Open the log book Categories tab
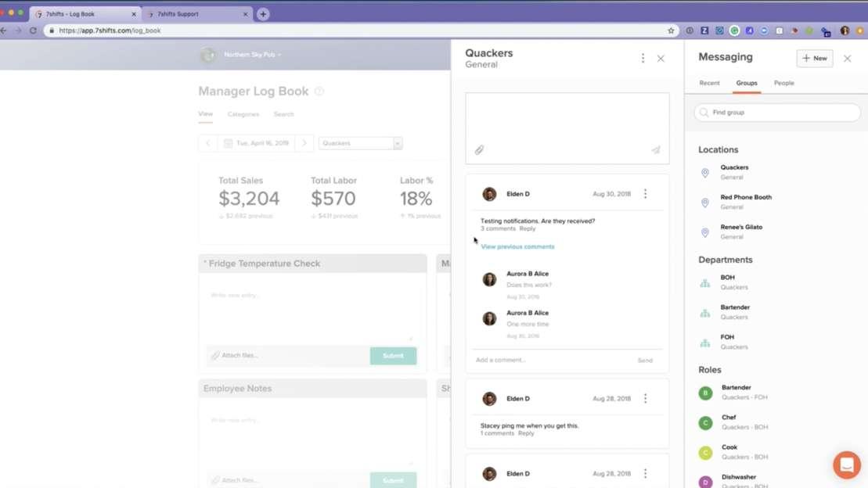The height and width of the screenshot is (488, 868). pos(243,114)
